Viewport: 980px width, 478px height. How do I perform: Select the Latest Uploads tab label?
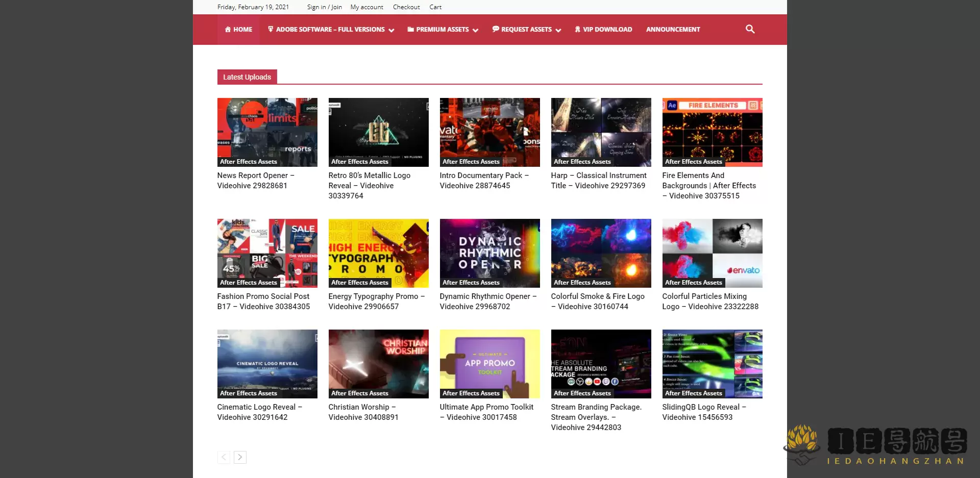click(x=247, y=77)
